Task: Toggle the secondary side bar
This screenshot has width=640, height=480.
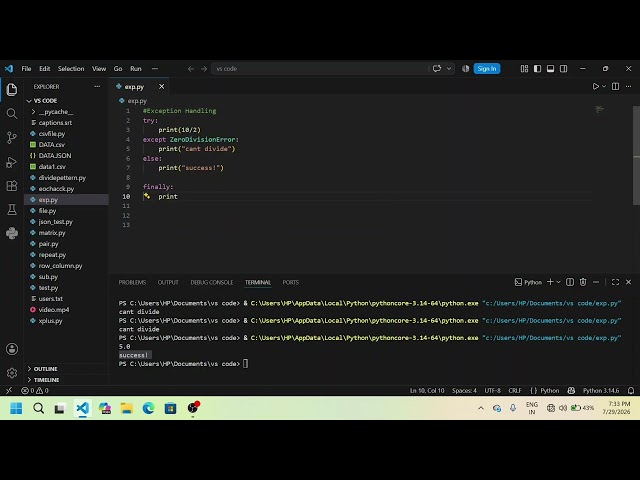Action: 564,69
